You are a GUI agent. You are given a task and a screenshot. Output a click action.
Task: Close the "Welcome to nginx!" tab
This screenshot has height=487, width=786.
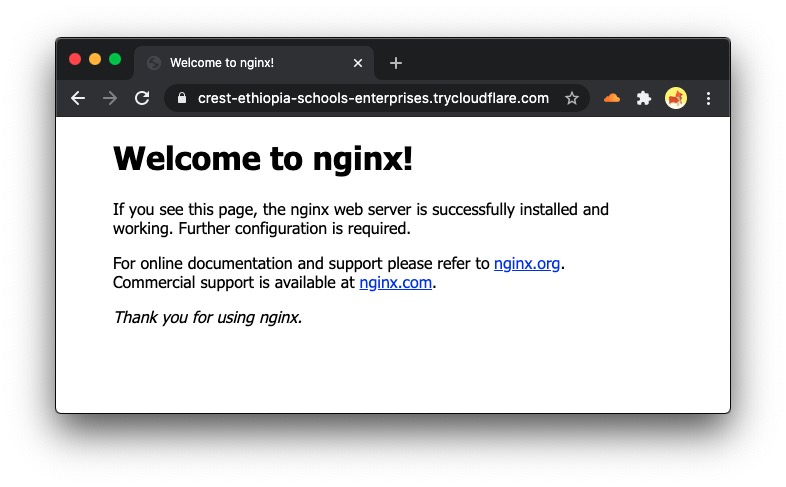[x=358, y=63]
